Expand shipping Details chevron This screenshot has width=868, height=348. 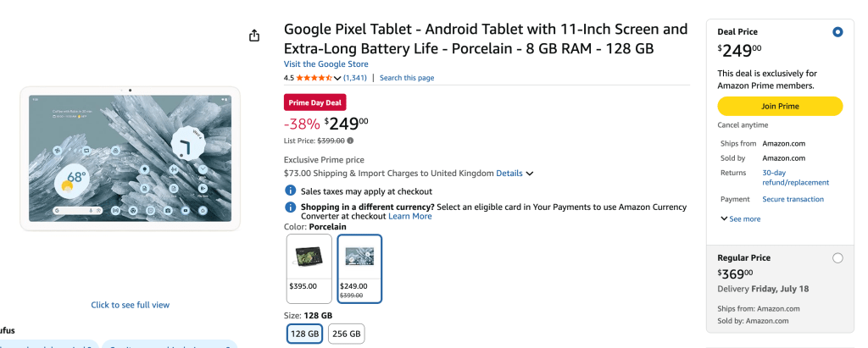(x=530, y=174)
